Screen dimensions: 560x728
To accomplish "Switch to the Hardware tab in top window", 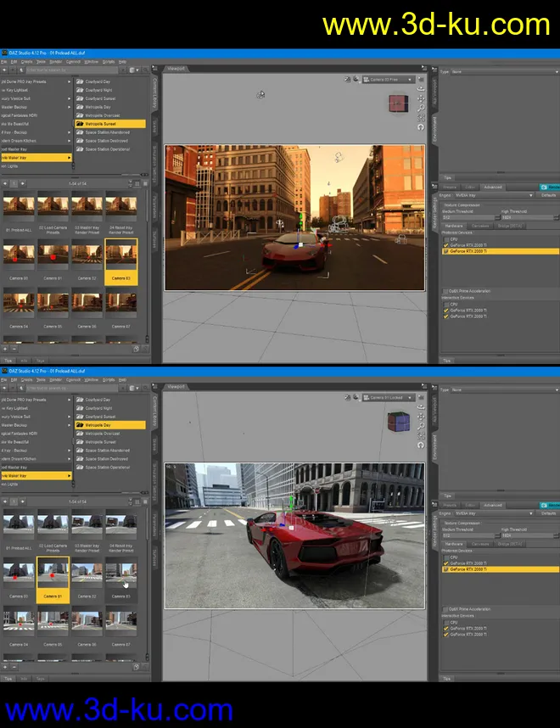I will [x=453, y=226].
